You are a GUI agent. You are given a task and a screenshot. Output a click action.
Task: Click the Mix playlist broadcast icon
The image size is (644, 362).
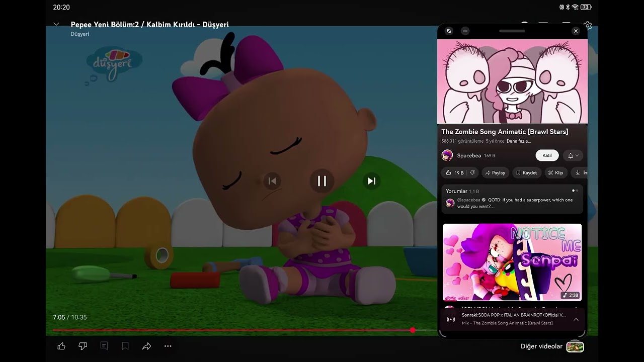coord(451,319)
